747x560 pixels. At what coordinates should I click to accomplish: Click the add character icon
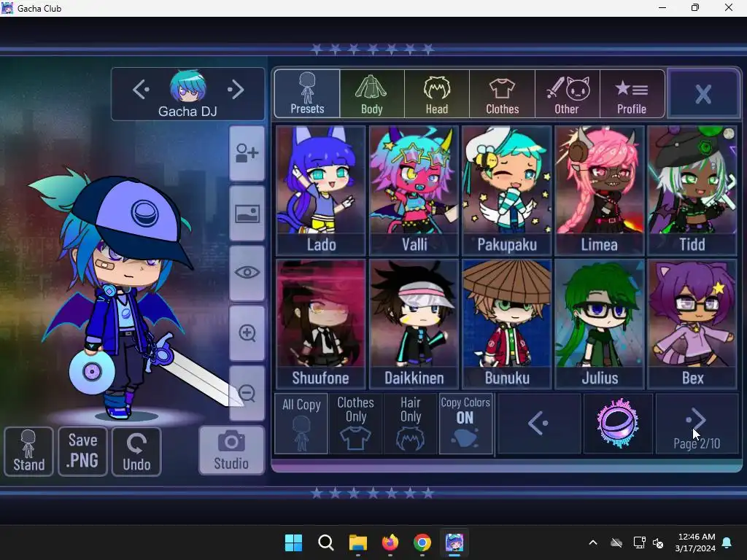247,153
